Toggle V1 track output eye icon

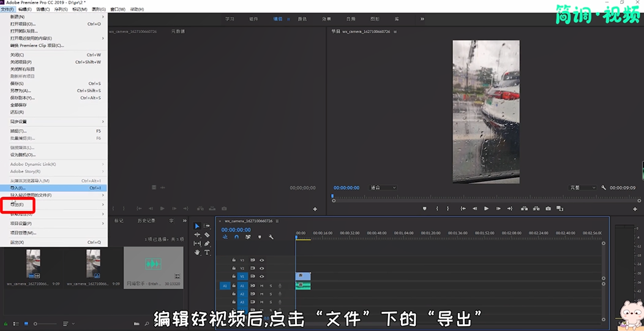point(261,276)
